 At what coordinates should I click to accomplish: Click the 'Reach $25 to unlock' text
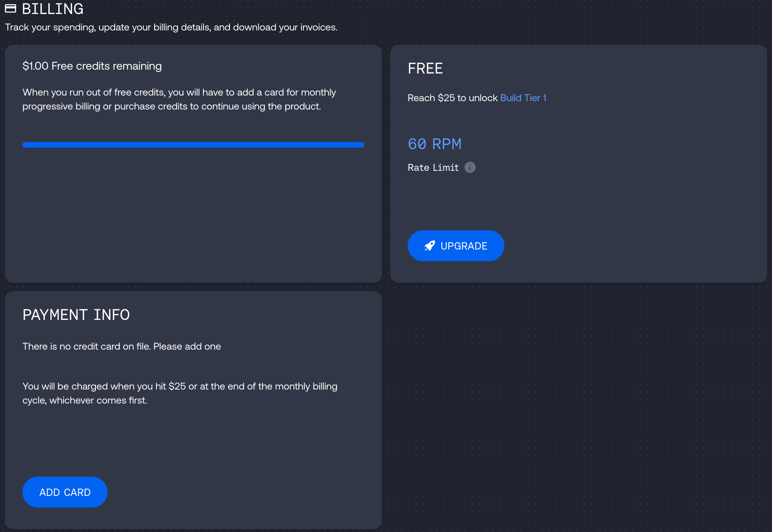pos(453,98)
